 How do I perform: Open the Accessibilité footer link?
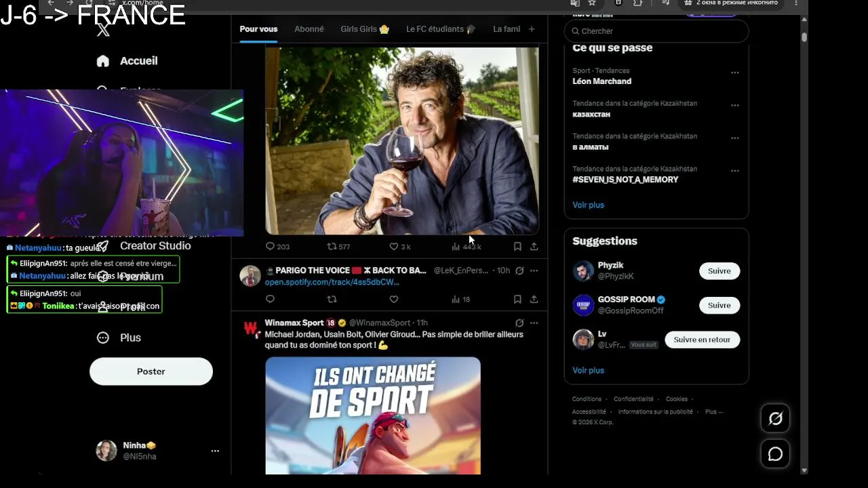pyautogui.click(x=589, y=411)
